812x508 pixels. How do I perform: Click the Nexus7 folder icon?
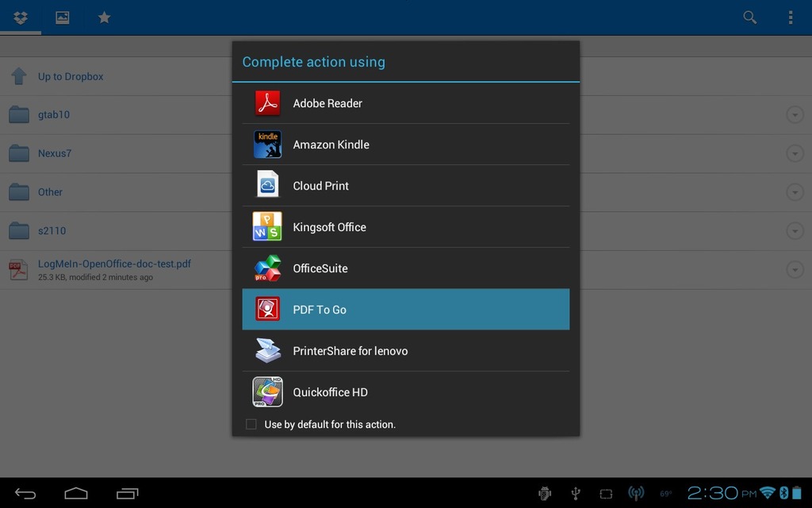click(x=19, y=153)
